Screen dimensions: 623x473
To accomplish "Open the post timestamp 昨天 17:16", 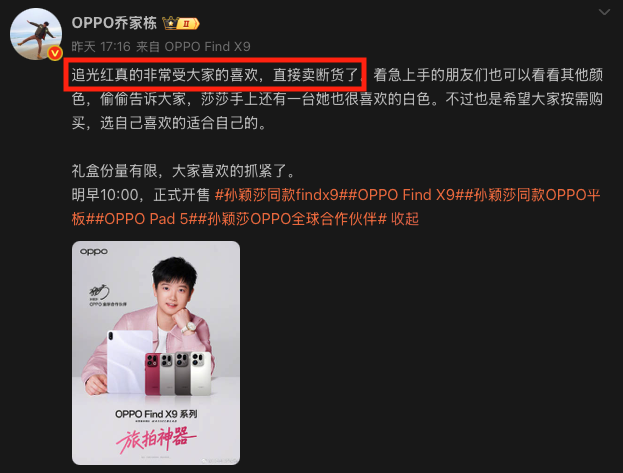I will click(x=101, y=47).
